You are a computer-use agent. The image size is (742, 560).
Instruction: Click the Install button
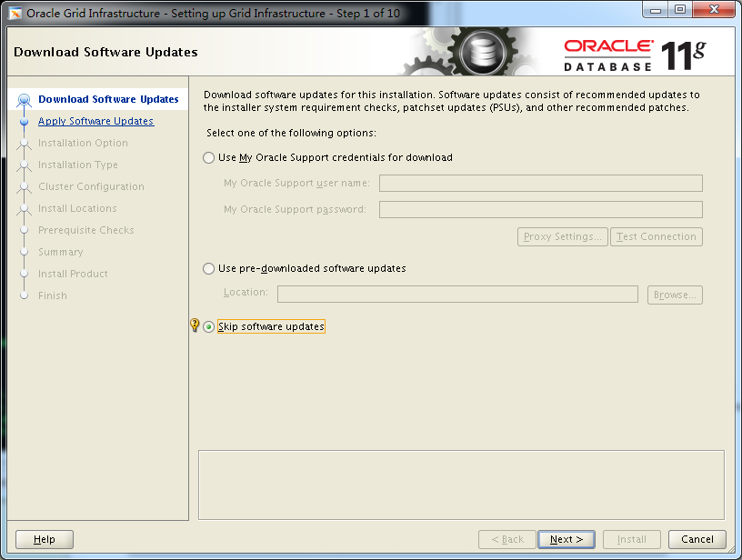coord(631,539)
